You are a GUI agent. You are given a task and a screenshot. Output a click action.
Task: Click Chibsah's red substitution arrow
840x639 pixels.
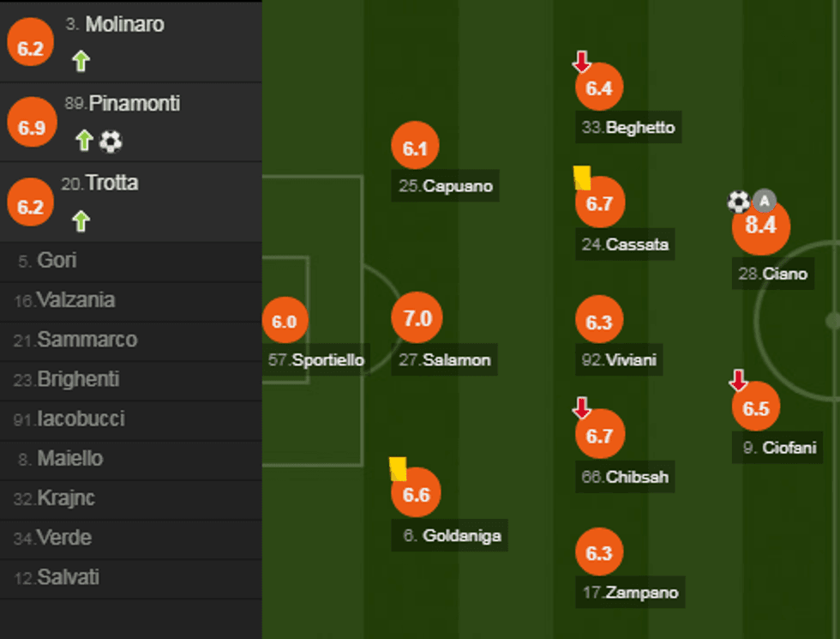582,407
